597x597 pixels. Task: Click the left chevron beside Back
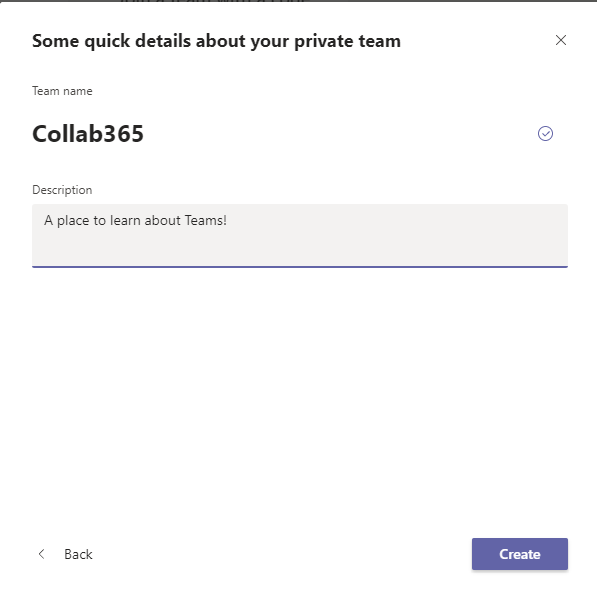tap(42, 554)
